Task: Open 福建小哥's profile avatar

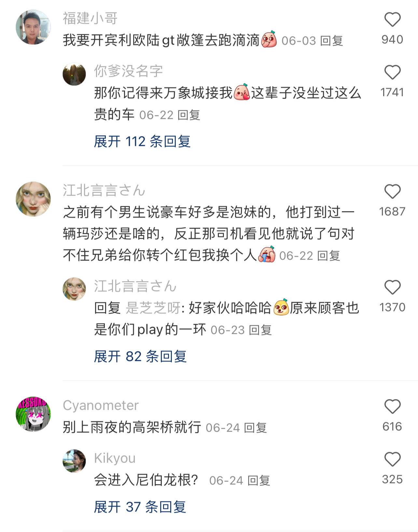Action: point(33,27)
